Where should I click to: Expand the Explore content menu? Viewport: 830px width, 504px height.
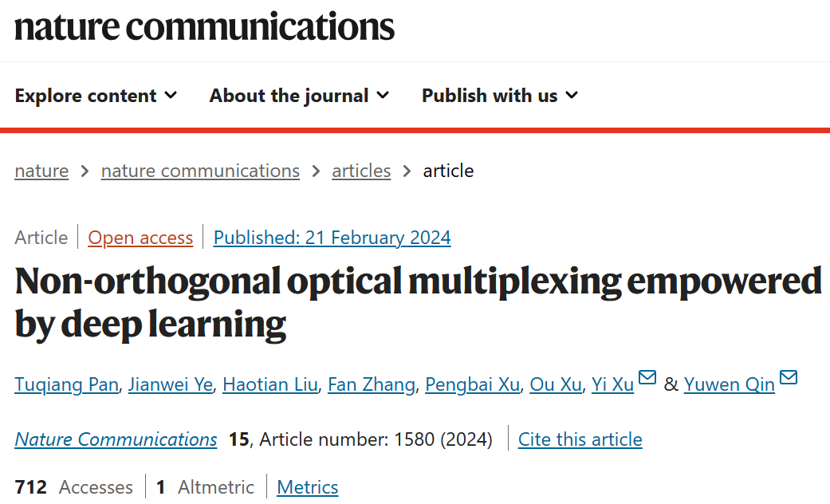pyautogui.click(x=96, y=96)
